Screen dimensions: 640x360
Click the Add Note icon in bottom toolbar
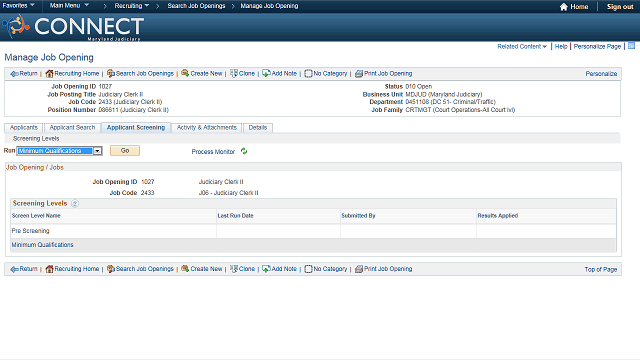click(266, 269)
